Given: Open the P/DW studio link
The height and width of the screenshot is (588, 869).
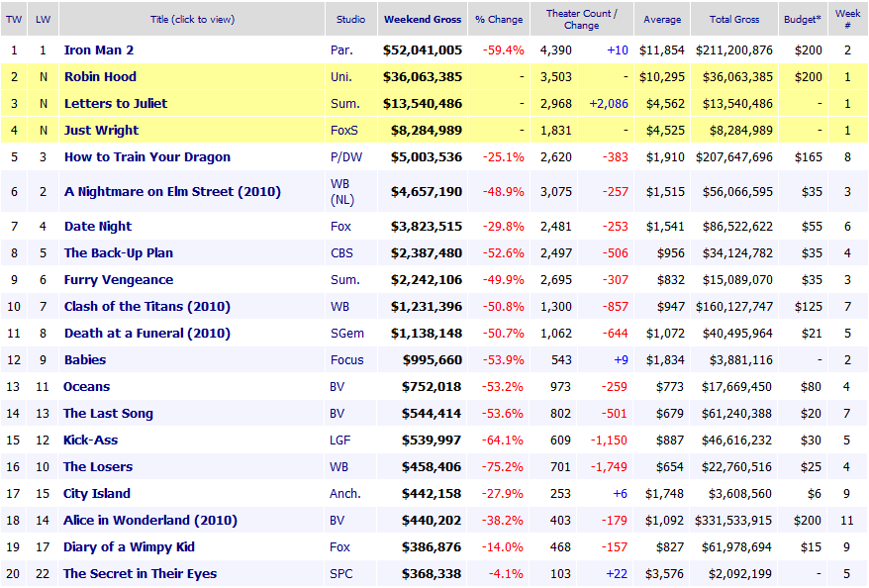Looking at the screenshot, I should pos(346,156).
